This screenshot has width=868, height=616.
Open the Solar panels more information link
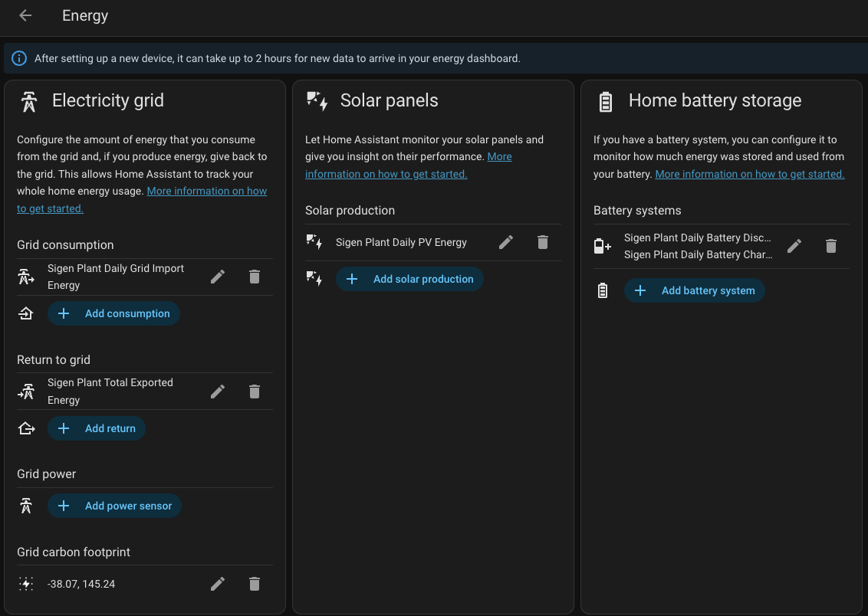pyautogui.click(x=386, y=173)
